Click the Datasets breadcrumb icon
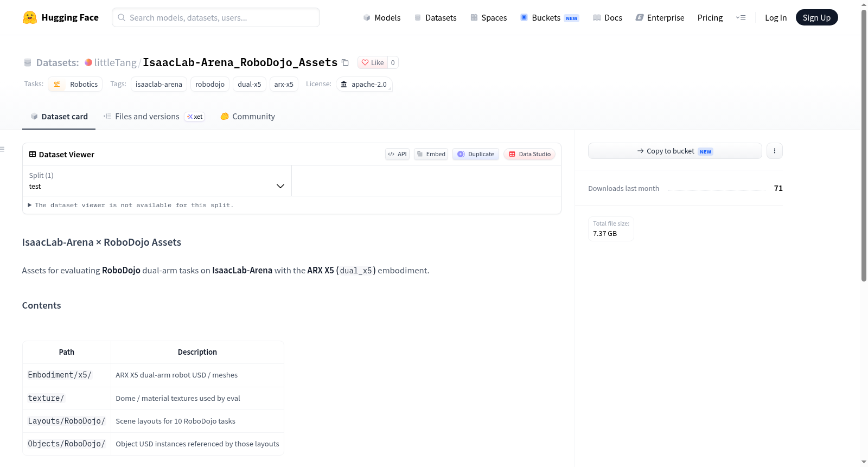The height and width of the screenshot is (467, 868). pos(28,62)
